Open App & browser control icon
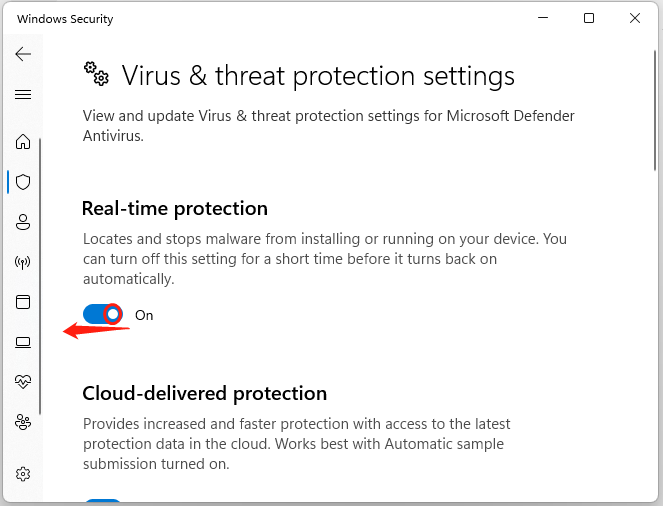663x506 pixels. (x=23, y=302)
